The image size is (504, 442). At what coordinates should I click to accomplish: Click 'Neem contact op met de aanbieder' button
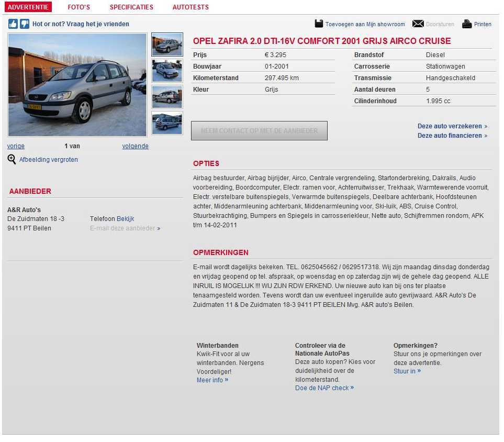(x=259, y=130)
